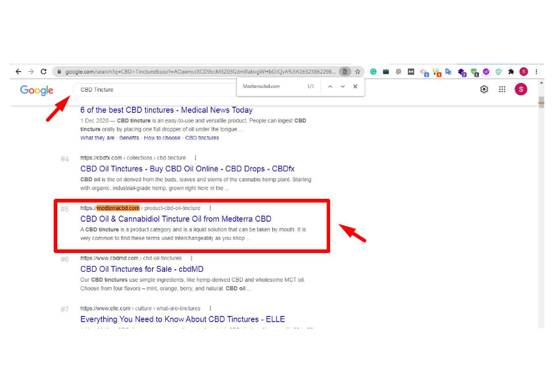The width and height of the screenshot is (555, 392).
Task: Open the Chrome extensions puzzle icon
Action: tap(511, 72)
